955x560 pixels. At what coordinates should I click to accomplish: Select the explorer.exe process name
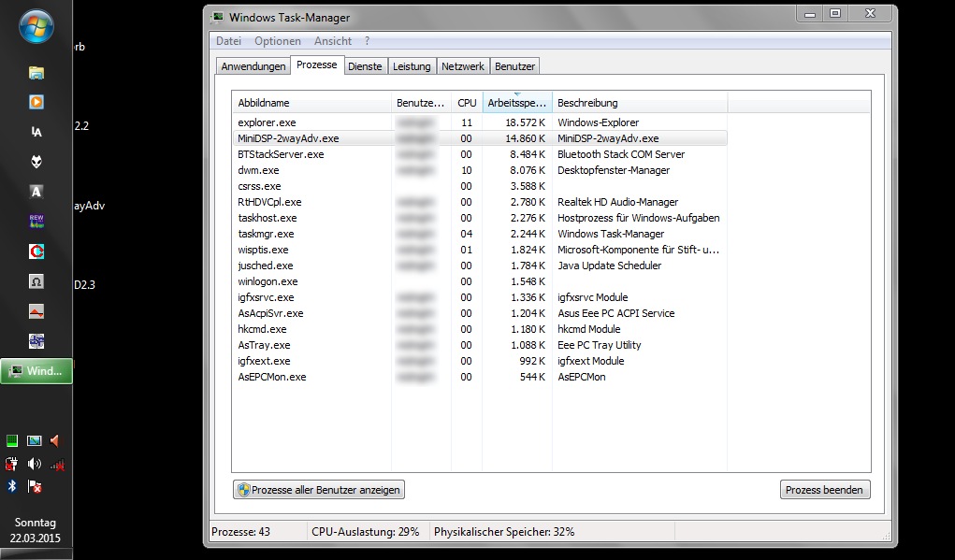click(267, 122)
